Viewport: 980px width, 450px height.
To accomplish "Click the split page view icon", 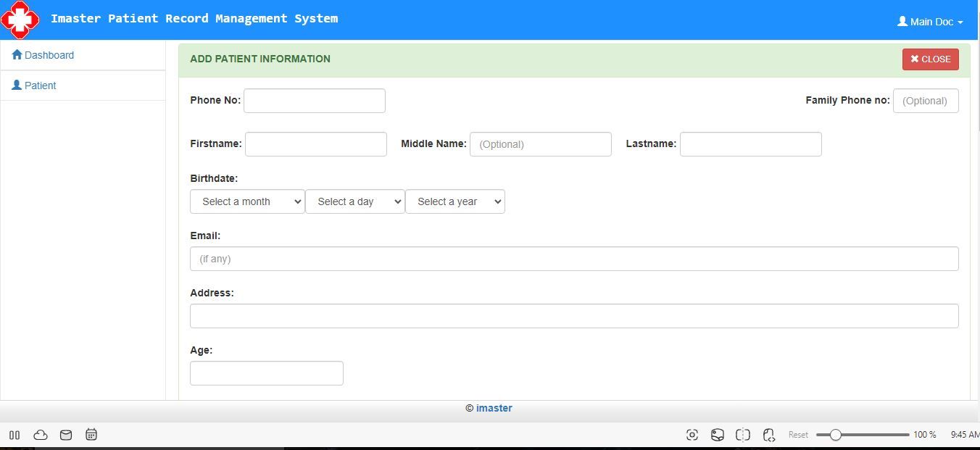I will pos(743,435).
